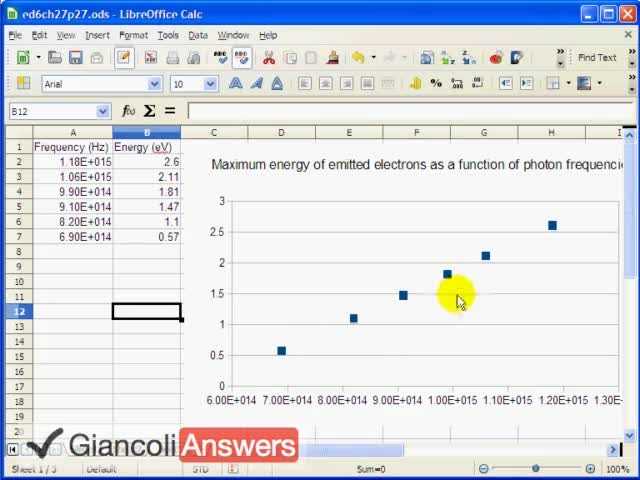The height and width of the screenshot is (480, 640).
Task: Click the Sort Ascending icon
Action: pos(448,58)
